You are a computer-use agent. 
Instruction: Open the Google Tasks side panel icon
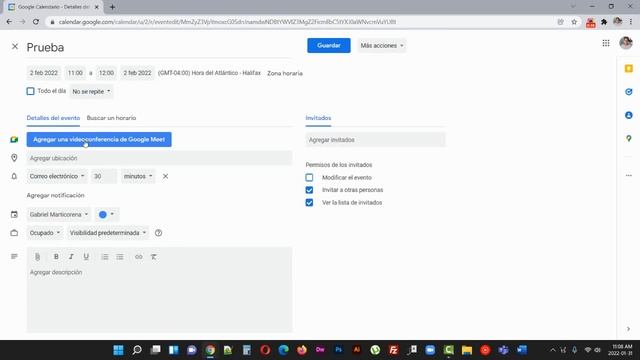(x=629, y=92)
